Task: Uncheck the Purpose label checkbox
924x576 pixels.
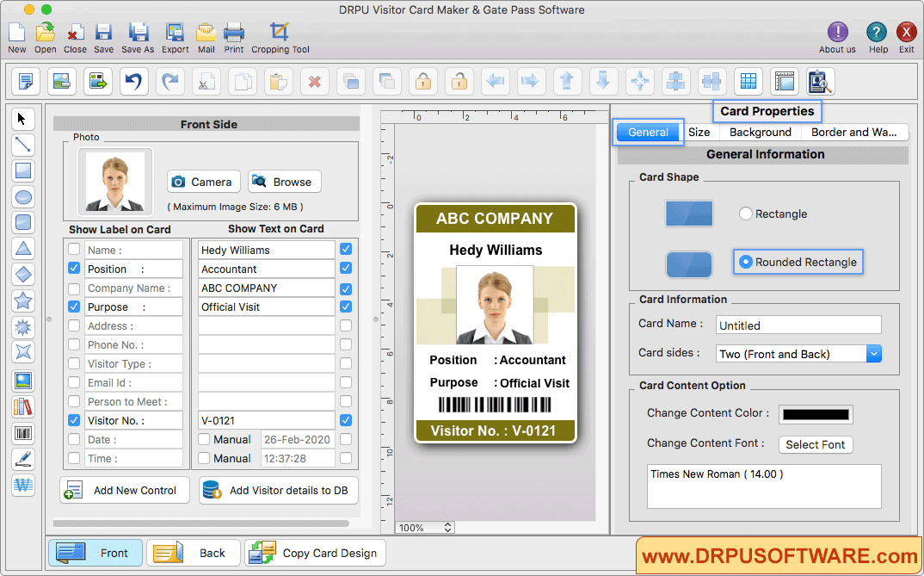Action: (74, 307)
